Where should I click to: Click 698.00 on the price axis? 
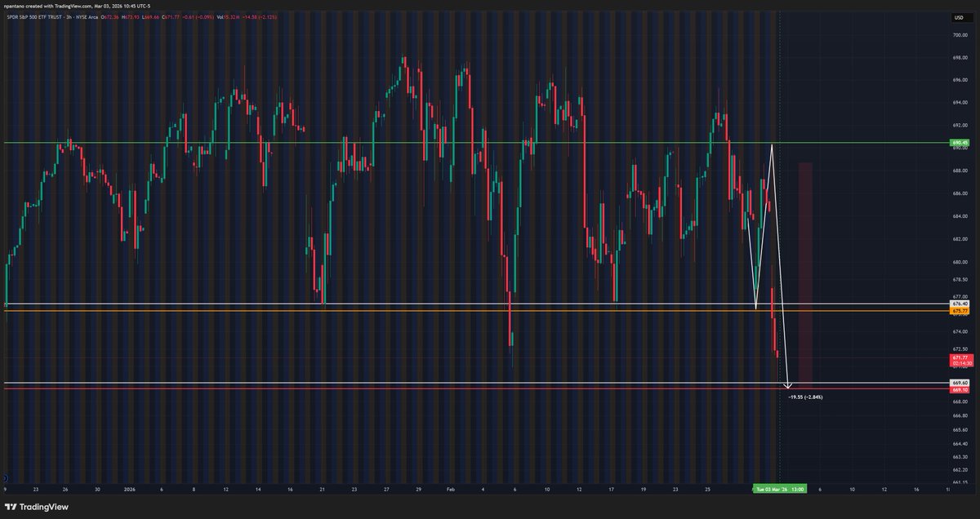point(960,58)
